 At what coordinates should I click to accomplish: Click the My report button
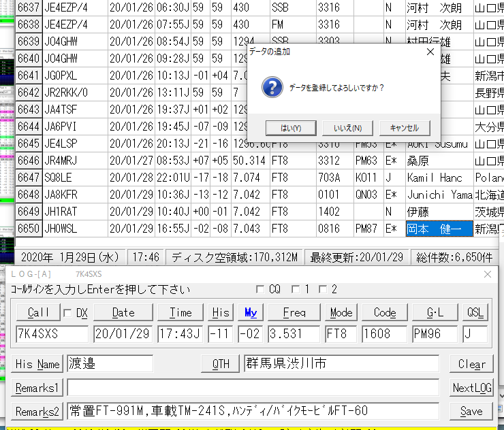[x=251, y=312]
